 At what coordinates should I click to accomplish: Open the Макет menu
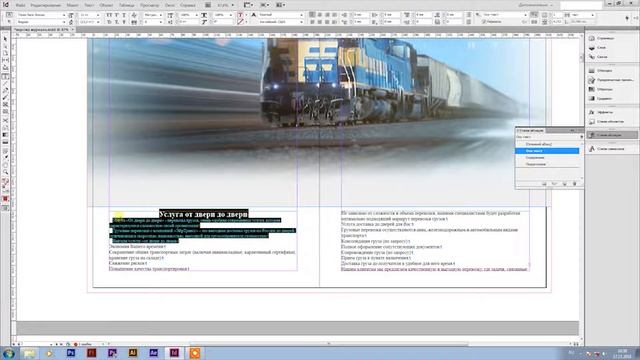click(72, 5)
